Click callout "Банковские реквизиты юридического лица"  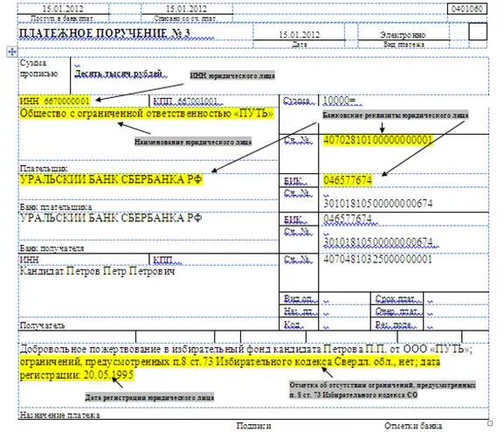(x=396, y=115)
